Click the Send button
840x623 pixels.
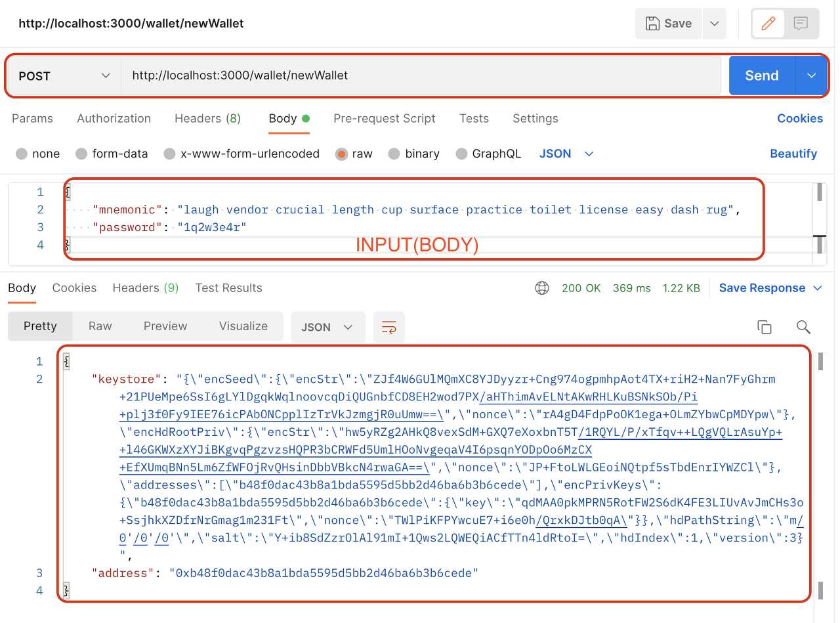pos(762,75)
